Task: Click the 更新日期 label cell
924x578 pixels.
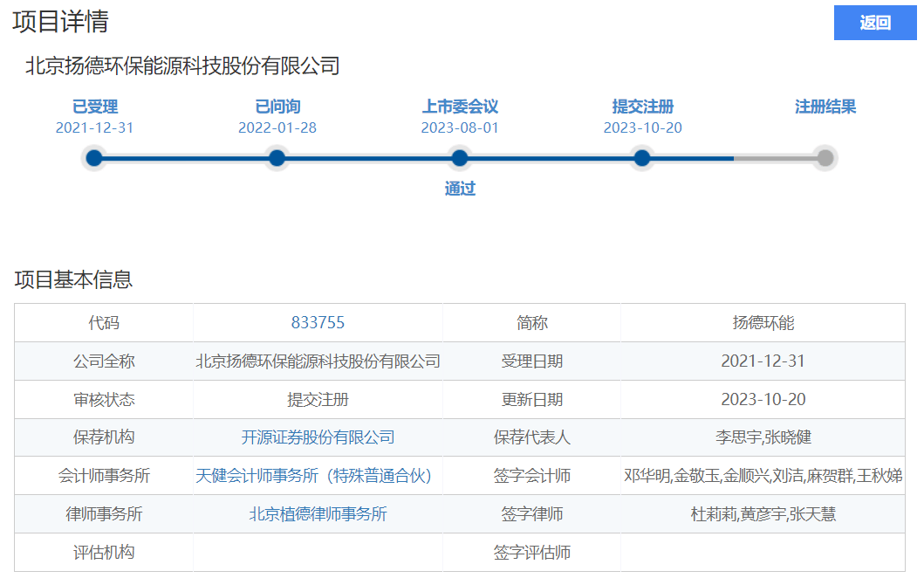Action: [x=531, y=399]
